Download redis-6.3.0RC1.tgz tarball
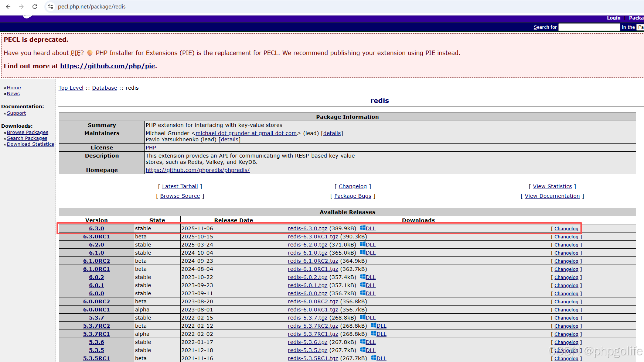The image size is (644, 362). coord(313,237)
